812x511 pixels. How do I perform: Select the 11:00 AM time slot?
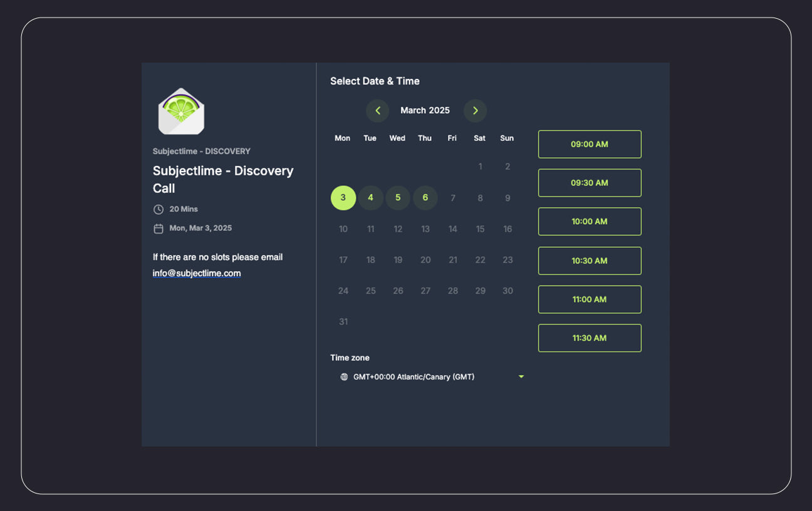589,299
